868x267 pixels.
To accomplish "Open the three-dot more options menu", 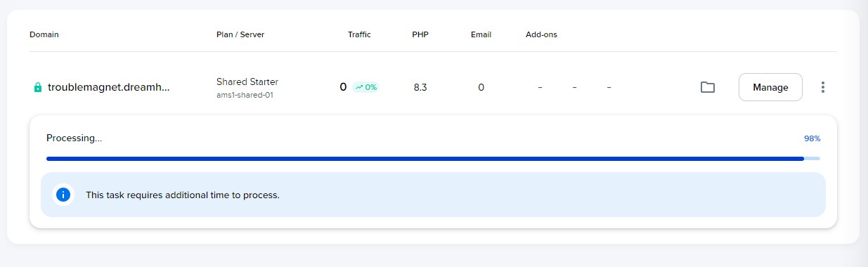I will 823,87.
